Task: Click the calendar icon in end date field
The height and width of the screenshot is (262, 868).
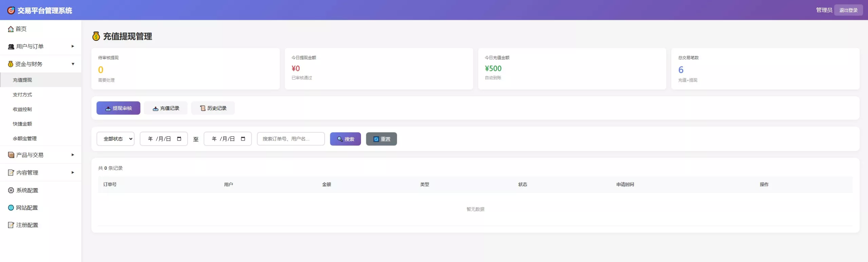Action: coord(243,139)
